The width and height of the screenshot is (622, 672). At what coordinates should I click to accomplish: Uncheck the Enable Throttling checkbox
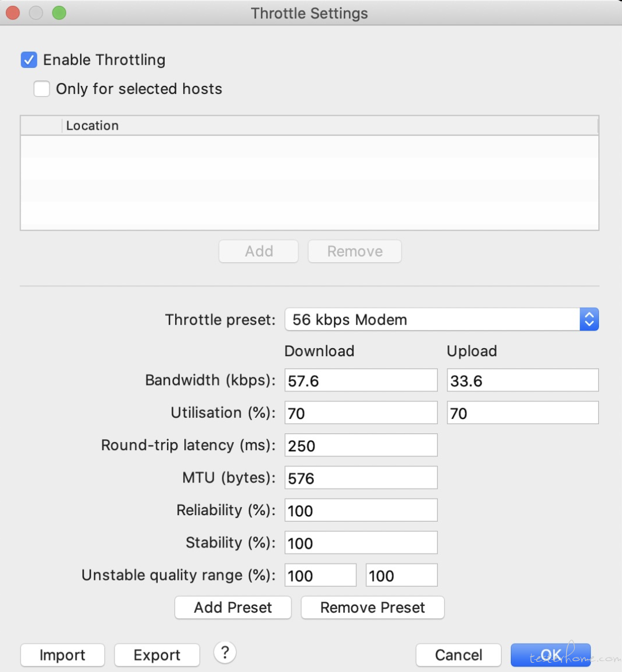[29, 60]
